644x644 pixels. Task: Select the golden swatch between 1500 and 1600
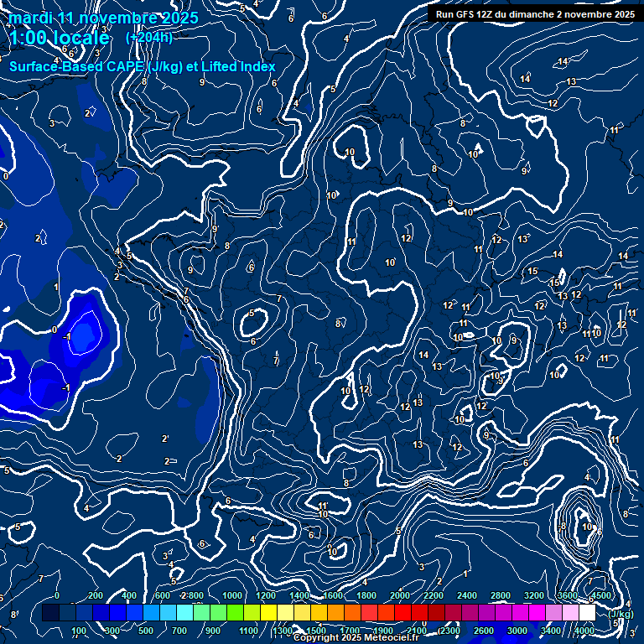[x=319, y=612]
